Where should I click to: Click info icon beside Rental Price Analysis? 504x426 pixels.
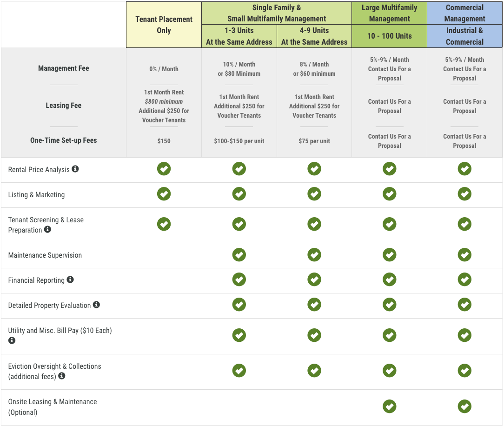point(75,169)
